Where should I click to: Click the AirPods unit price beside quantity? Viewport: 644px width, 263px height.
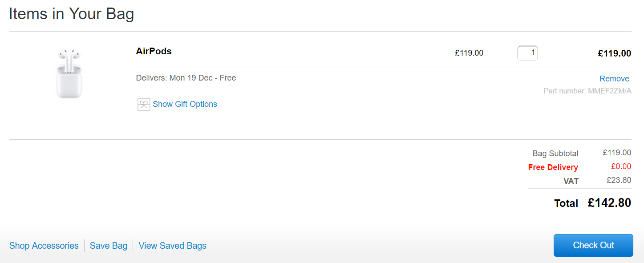click(469, 53)
